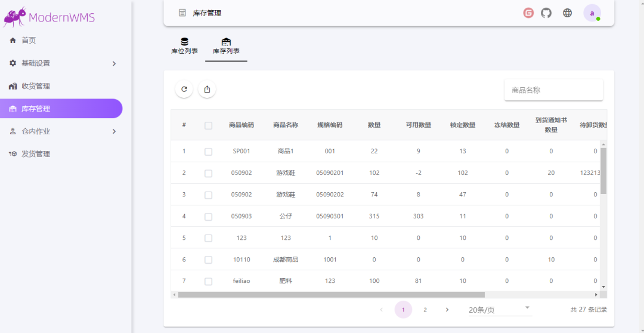Image resolution: width=644 pixels, height=333 pixels.
Task: Click the table scroll-down arrow
Action: [x=603, y=286]
